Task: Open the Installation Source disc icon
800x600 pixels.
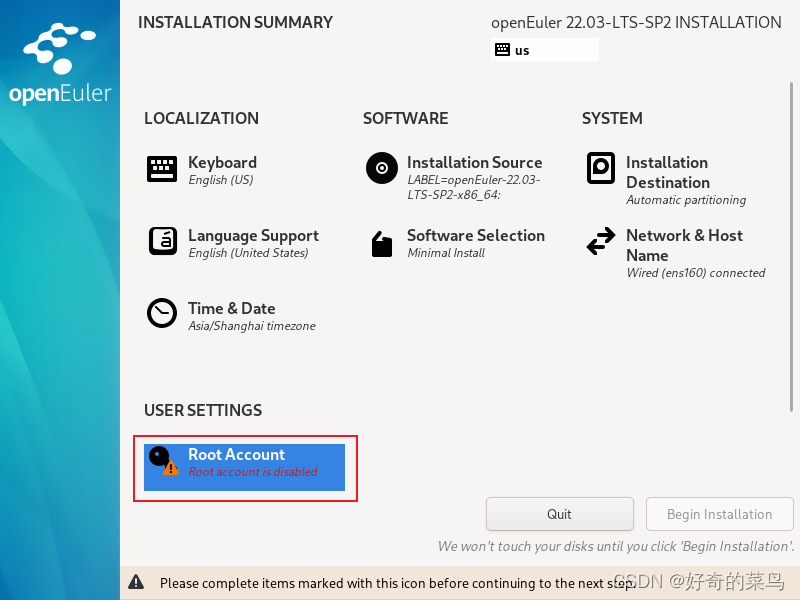Action: pyautogui.click(x=382, y=168)
